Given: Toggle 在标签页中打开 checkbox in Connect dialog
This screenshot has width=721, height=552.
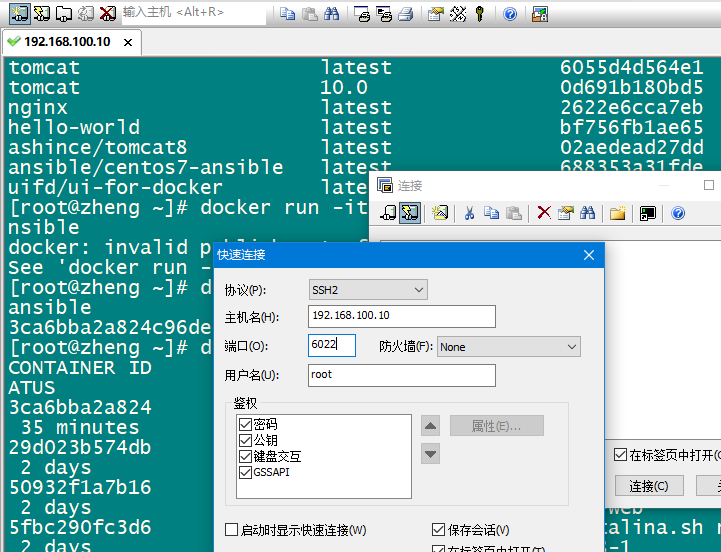Looking at the screenshot, I should click(x=620, y=455).
